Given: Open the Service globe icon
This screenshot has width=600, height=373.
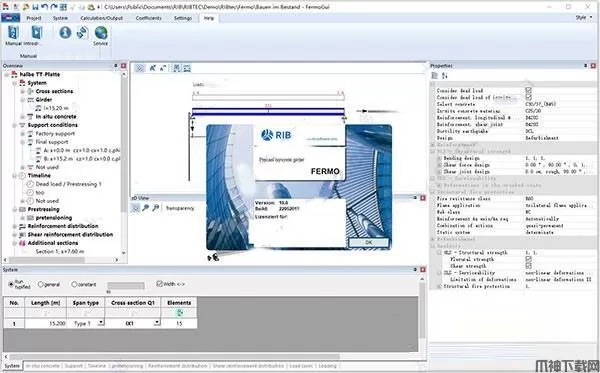Looking at the screenshot, I should pyautogui.click(x=101, y=33).
